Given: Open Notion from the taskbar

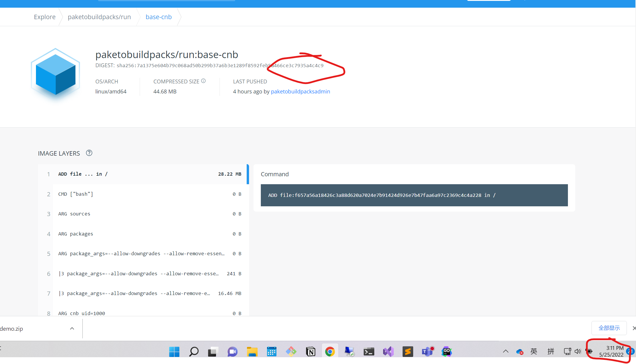Looking at the screenshot, I should point(311,351).
